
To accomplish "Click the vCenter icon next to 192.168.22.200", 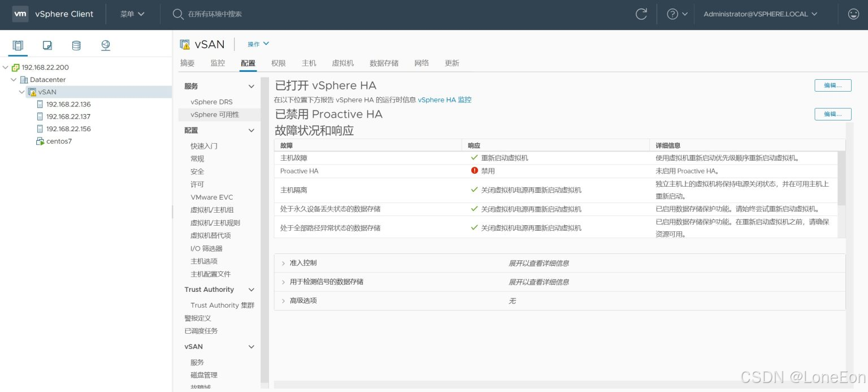I will click(15, 67).
